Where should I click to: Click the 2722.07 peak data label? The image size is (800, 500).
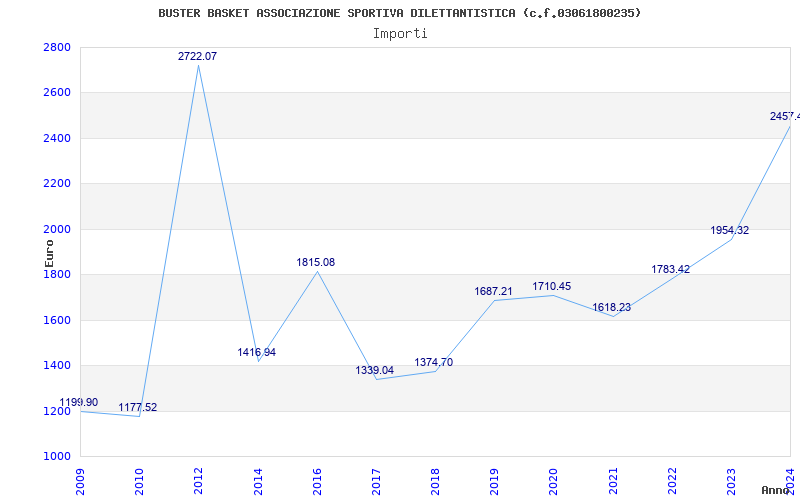click(x=197, y=57)
